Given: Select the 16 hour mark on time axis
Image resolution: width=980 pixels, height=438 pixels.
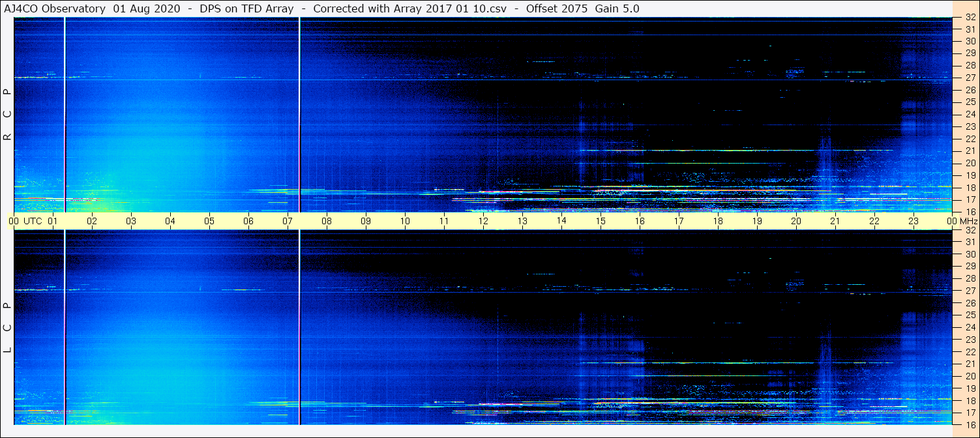Looking at the screenshot, I should 640,221.
